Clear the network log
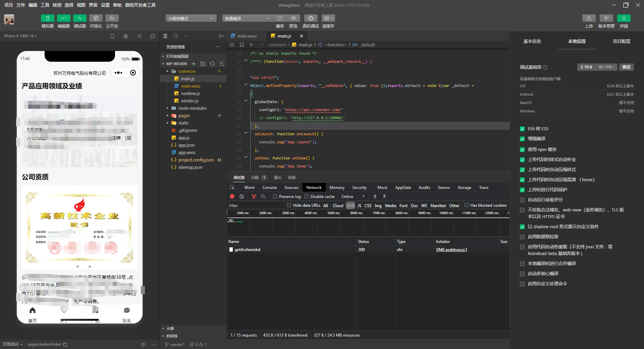Image resolution: width=644 pixels, height=349 pixels. click(241, 197)
